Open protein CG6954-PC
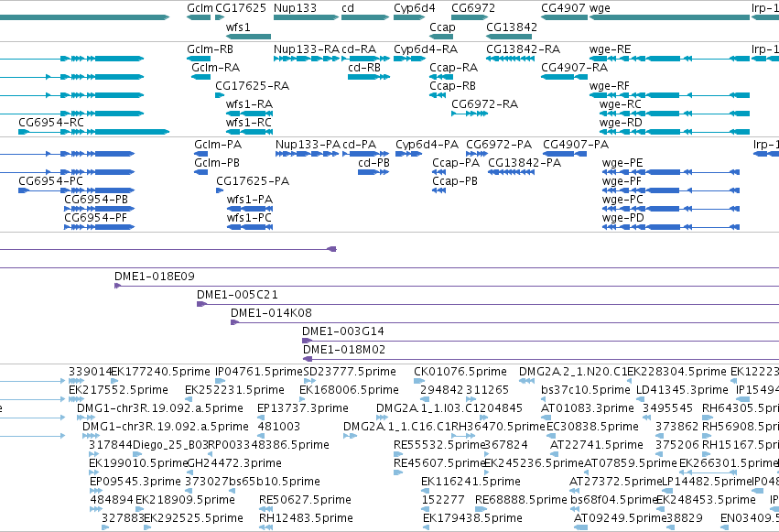The height and width of the screenshot is (532, 779). point(50,180)
